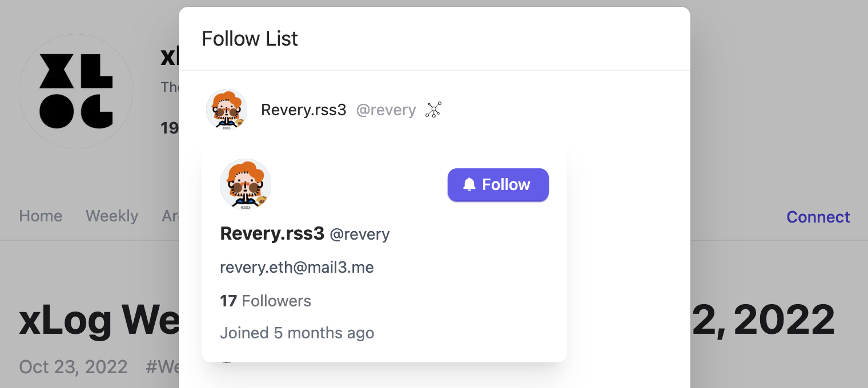868x388 pixels.
Task: Click the network graph icon beside @revery
Action: [x=433, y=110]
